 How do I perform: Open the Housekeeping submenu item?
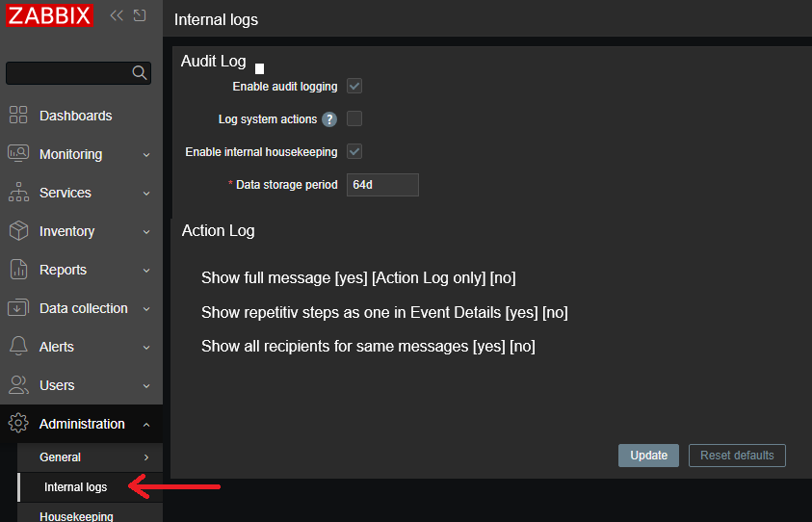coord(76,515)
